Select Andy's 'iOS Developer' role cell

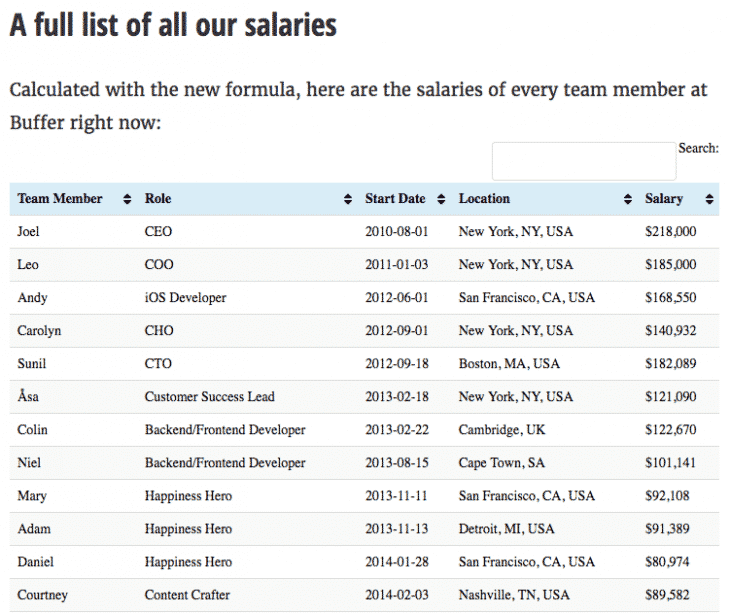point(185,298)
